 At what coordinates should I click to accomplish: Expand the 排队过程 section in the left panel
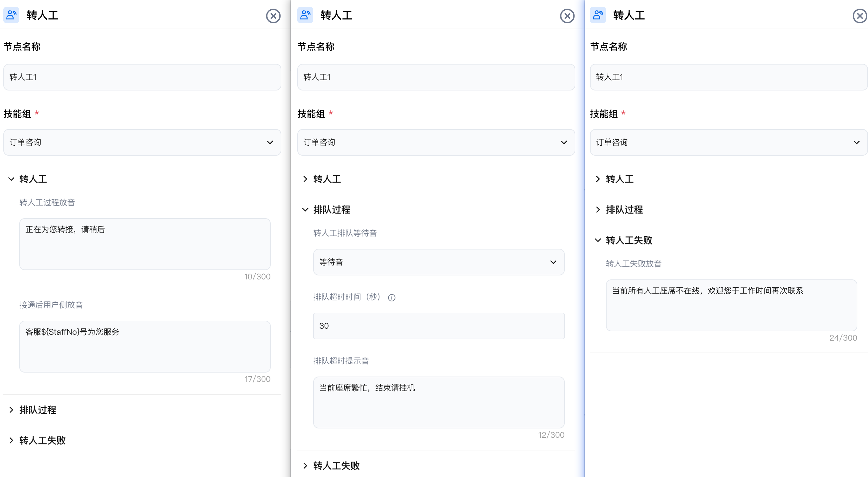pyautogui.click(x=33, y=410)
